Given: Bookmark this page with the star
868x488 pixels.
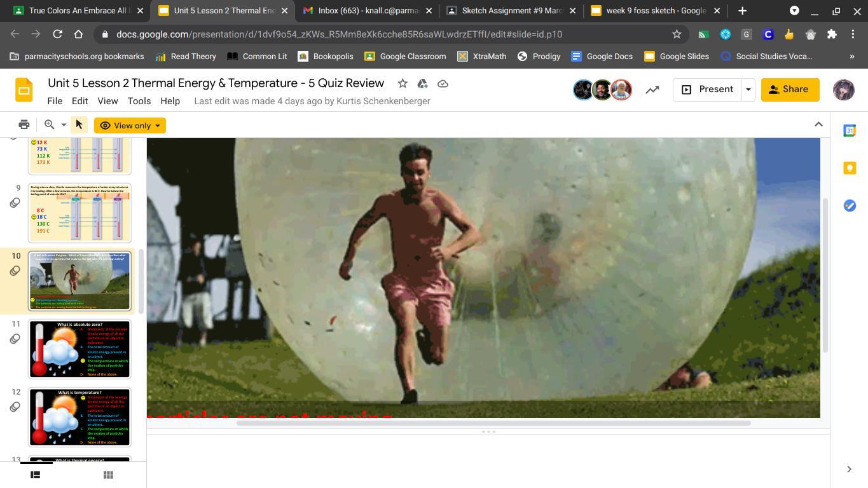Looking at the screenshot, I should coord(677,34).
